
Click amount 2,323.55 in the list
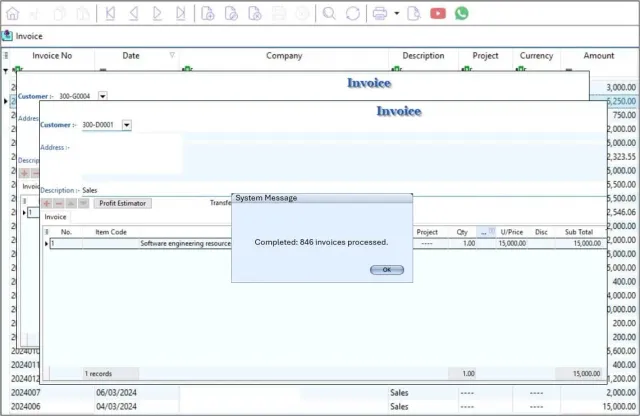[621, 157]
